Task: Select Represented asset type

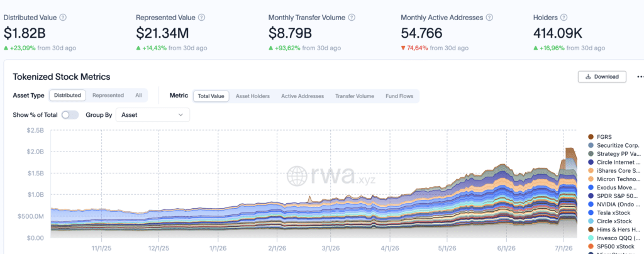Action: (x=108, y=95)
